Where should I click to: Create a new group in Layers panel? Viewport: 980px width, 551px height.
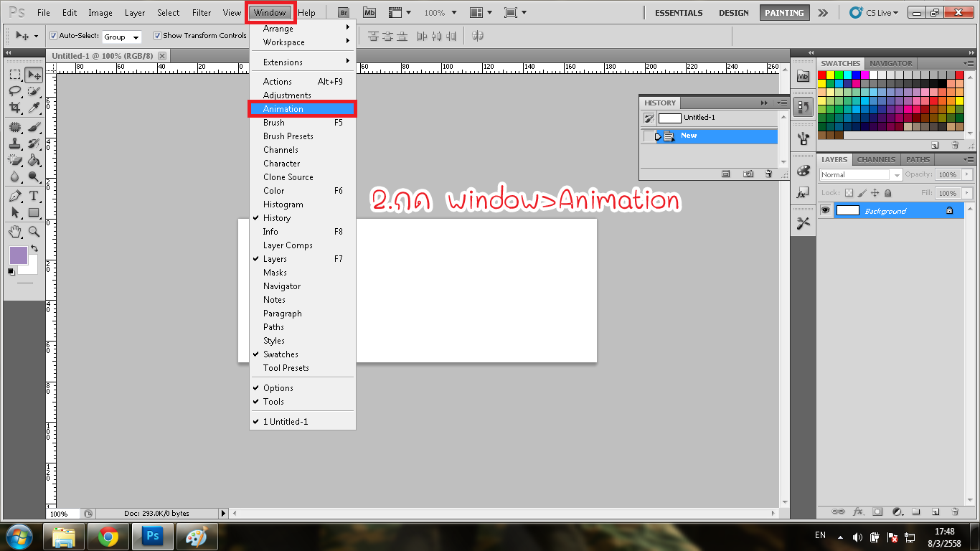(x=916, y=512)
